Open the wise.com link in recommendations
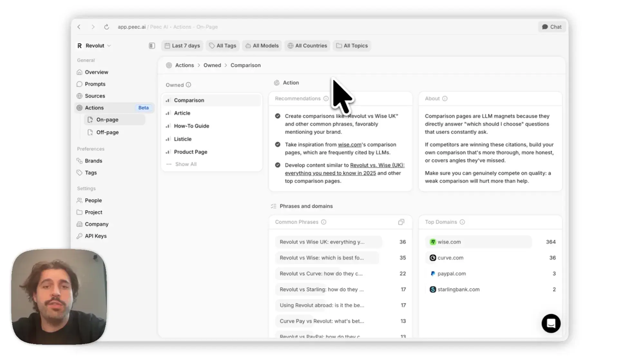644x360 pixels. point(350,145)
